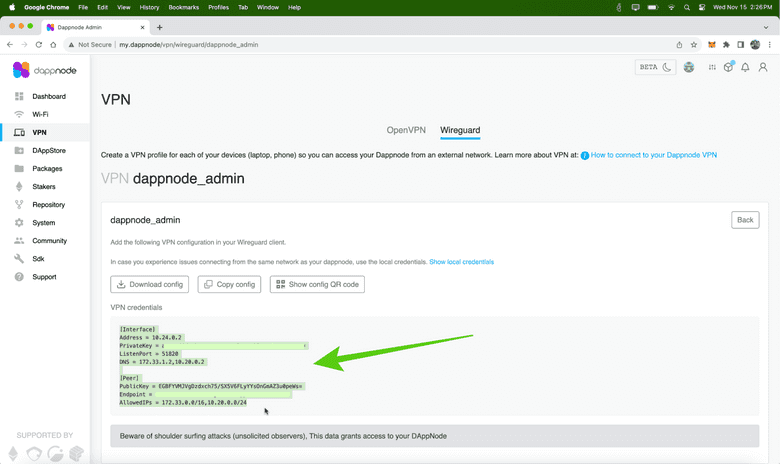Open the Bookmarks menu in menu bar

pyautogui.click(x=184, y=7)
